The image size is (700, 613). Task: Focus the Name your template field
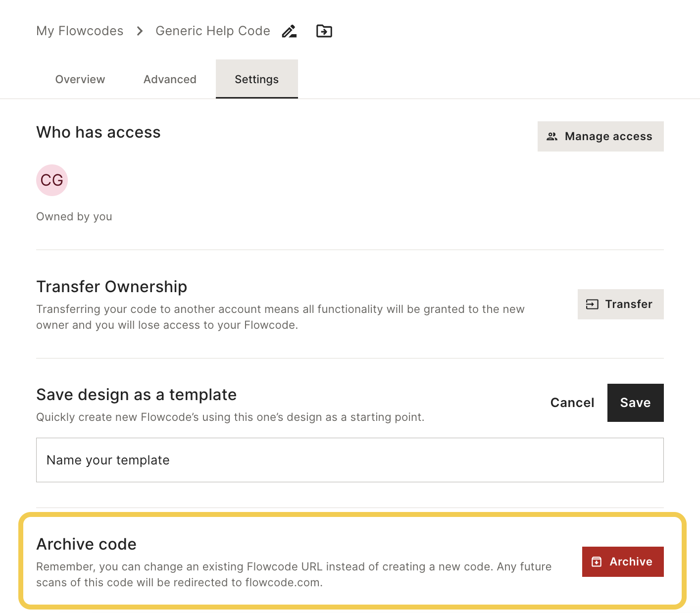coord(350,460)
